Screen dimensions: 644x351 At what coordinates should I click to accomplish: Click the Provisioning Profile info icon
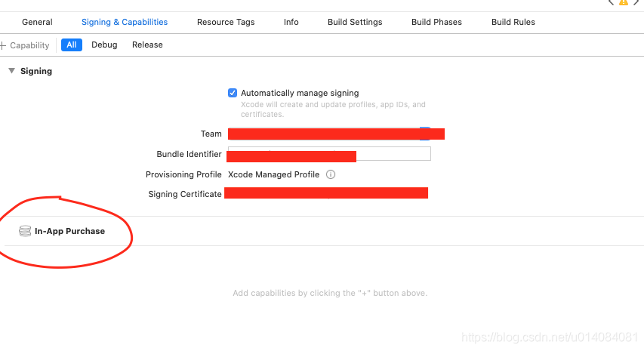330,174
